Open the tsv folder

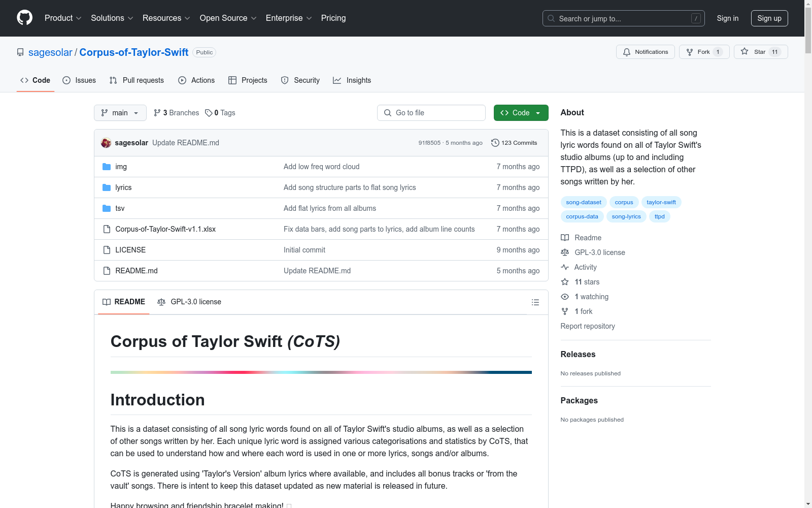[120, 208]
